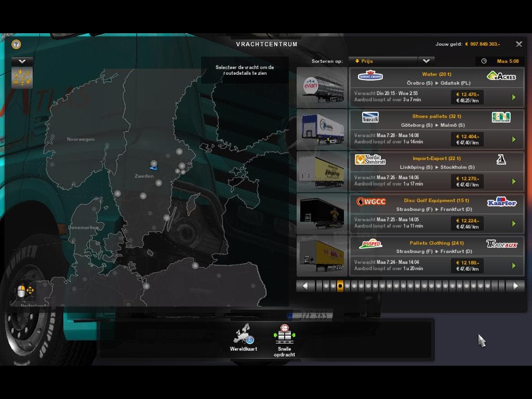
Task: Click the Kaarfor destination logo
Action: pyautogui.click(x=502, y=202)
